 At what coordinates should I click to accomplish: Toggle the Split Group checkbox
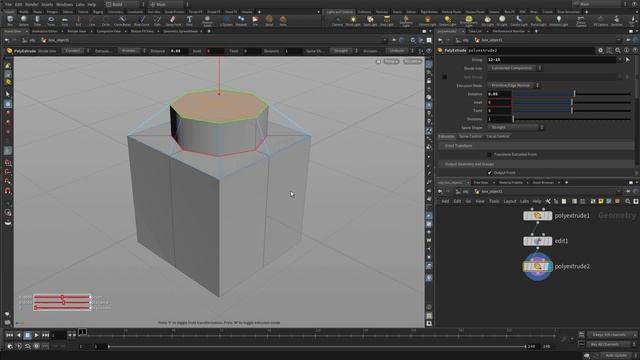pyautogui.click(x=444, y=77)
